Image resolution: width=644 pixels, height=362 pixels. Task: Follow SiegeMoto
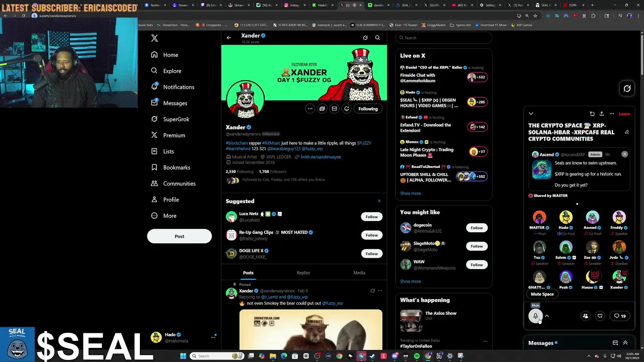tap(476, 246)
